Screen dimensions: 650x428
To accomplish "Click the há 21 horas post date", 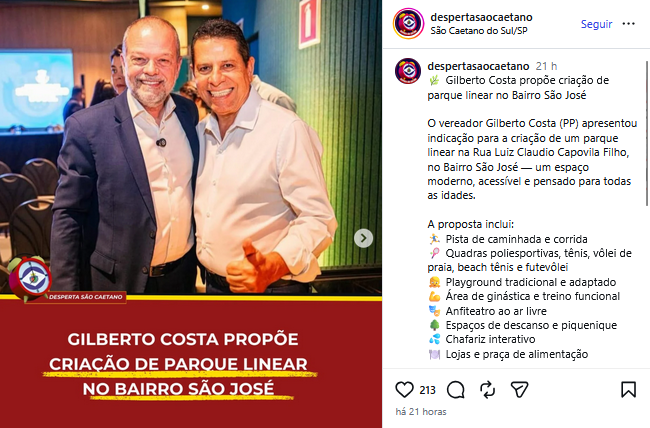I will click(x=421, y=412).
